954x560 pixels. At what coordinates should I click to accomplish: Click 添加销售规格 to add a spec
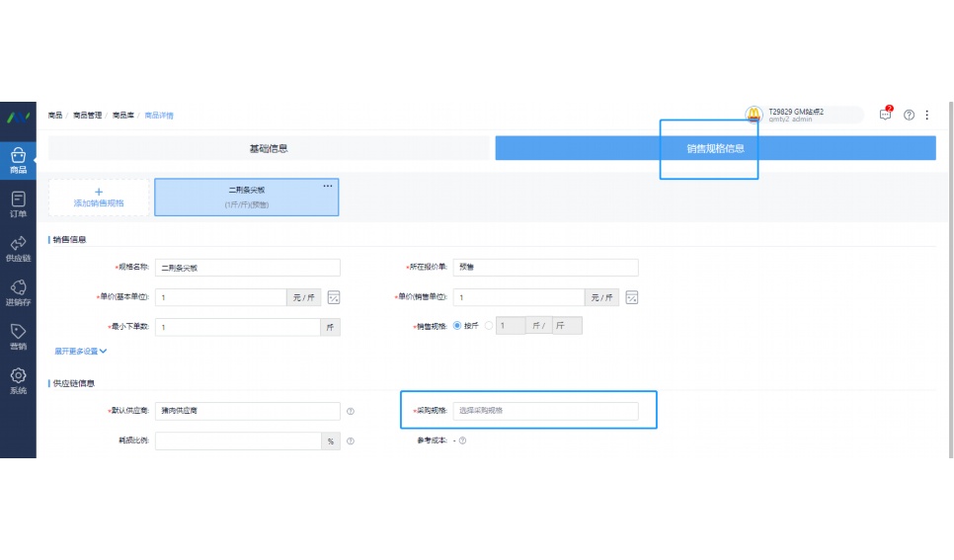(x=99, y=198)
